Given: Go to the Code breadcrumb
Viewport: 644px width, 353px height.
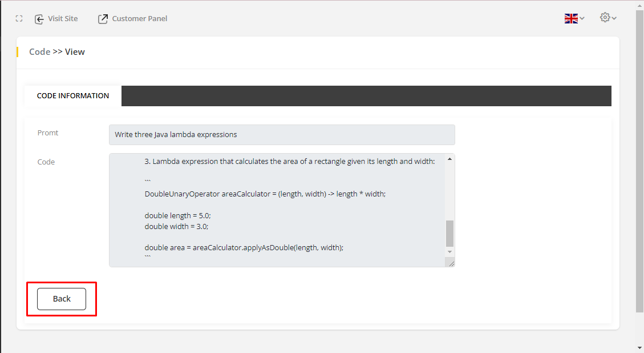Looking at the screenshot, I should pyautogui.click(x=39, y=52).
